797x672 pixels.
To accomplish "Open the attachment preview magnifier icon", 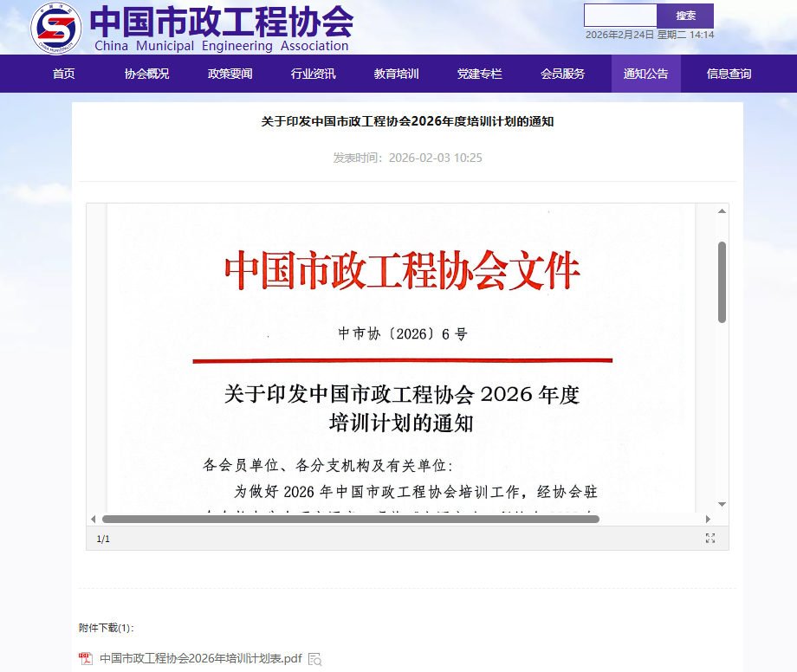I will point(315,659).
